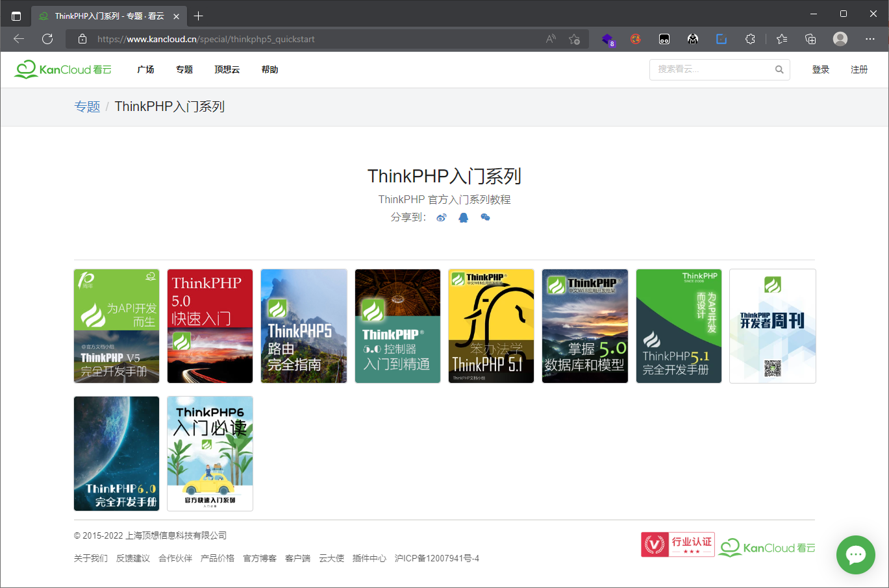Click the search magnifier icon
This screenshot has width=889, height=588.
tap(779, 69)
